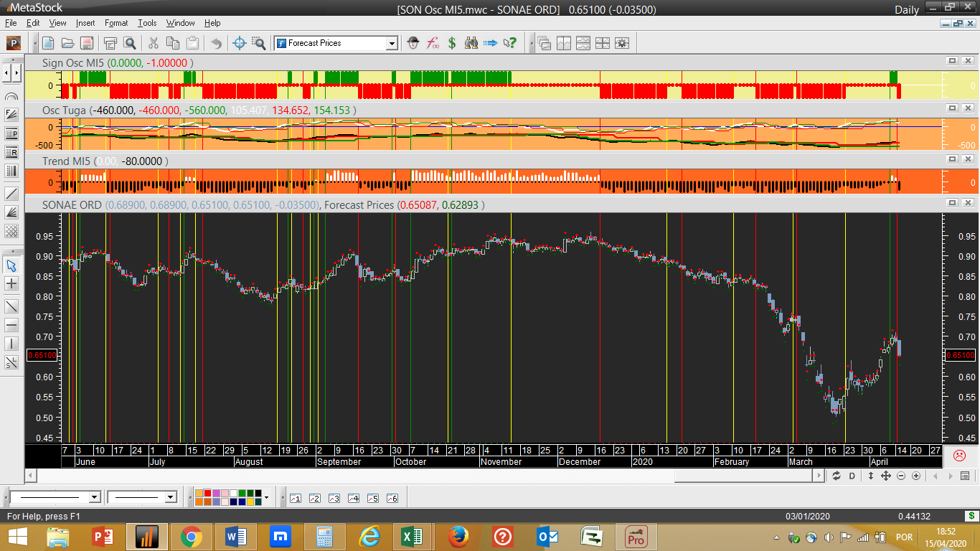980x551 pixels.
Task: Open the Explorer binoculars tool
Action: point(471,43)
